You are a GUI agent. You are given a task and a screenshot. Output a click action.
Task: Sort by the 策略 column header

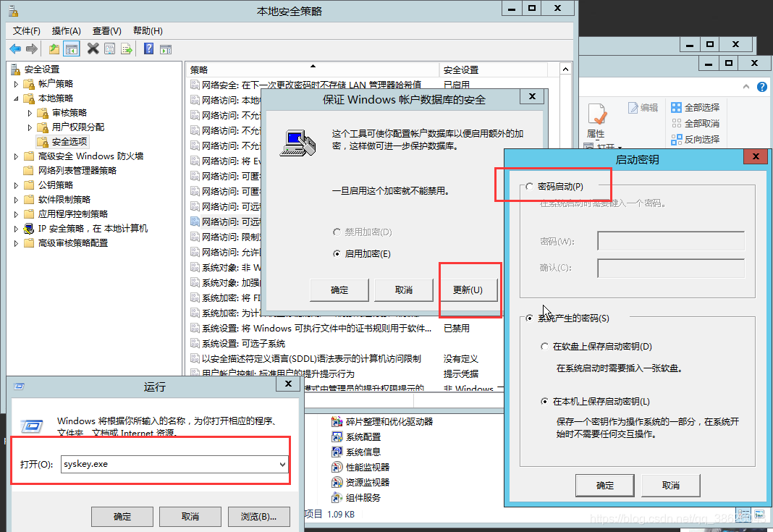[313, 69]
